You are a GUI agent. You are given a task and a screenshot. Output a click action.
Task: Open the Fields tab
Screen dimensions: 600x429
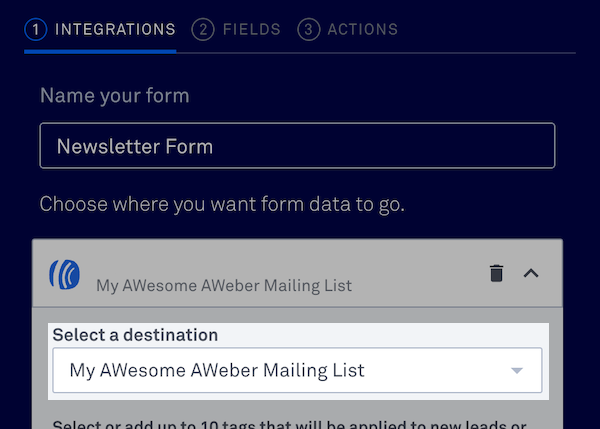(251, 29)
